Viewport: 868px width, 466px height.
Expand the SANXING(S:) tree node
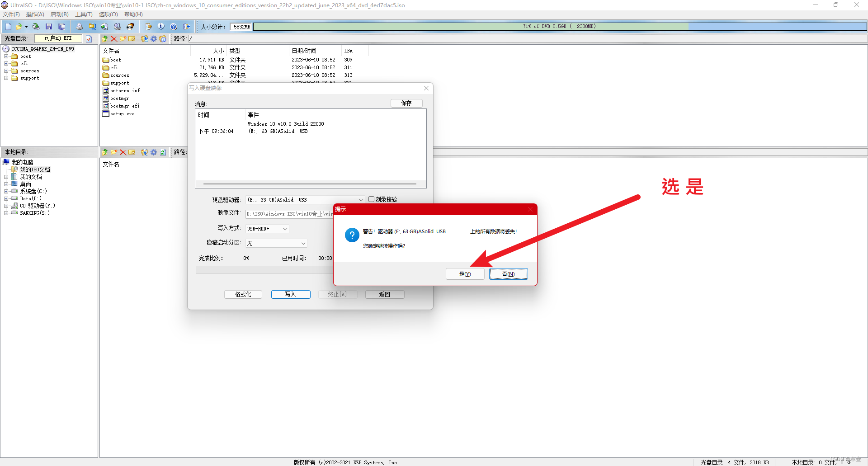coord(6,213)
